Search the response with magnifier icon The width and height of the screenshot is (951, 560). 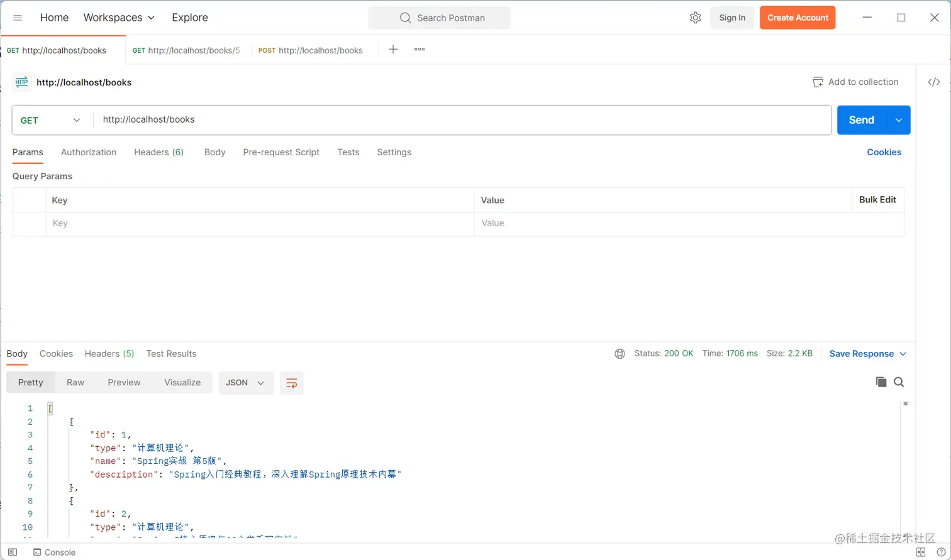(x=899, y=382)
